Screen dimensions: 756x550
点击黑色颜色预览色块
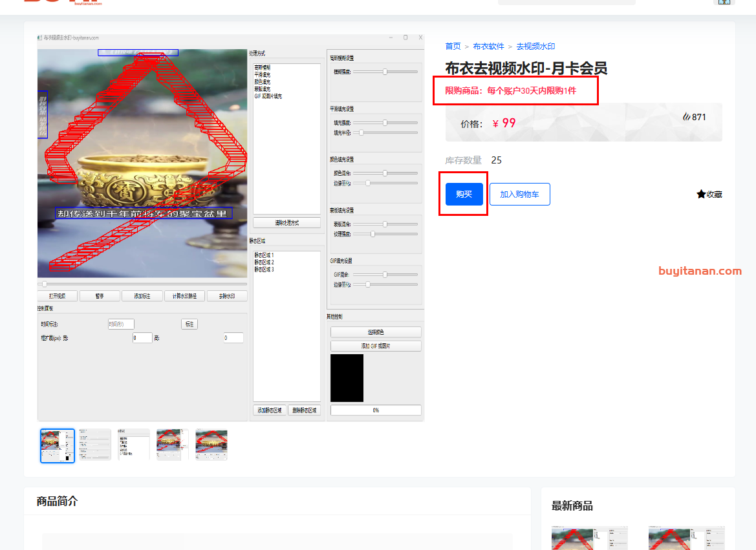click(347, 378)
